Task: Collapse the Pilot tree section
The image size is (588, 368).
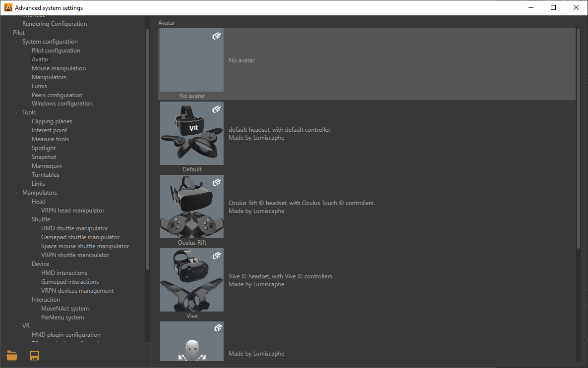Action: 6,33
